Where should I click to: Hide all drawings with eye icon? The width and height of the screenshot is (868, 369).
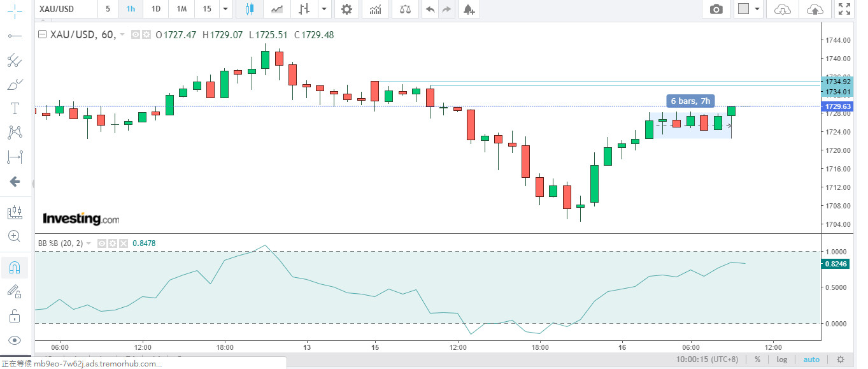pos(14,340)
